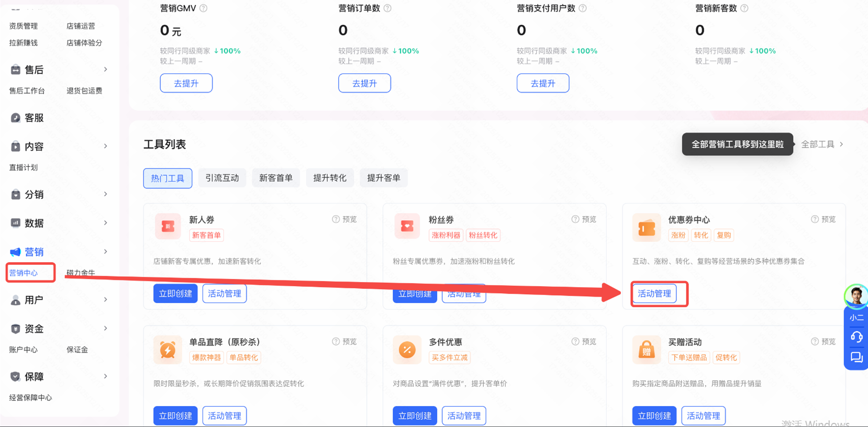Open 店铺体验分 sidebar link
Viewport: 868px width, 427px height.
click(x=84, y=43)
